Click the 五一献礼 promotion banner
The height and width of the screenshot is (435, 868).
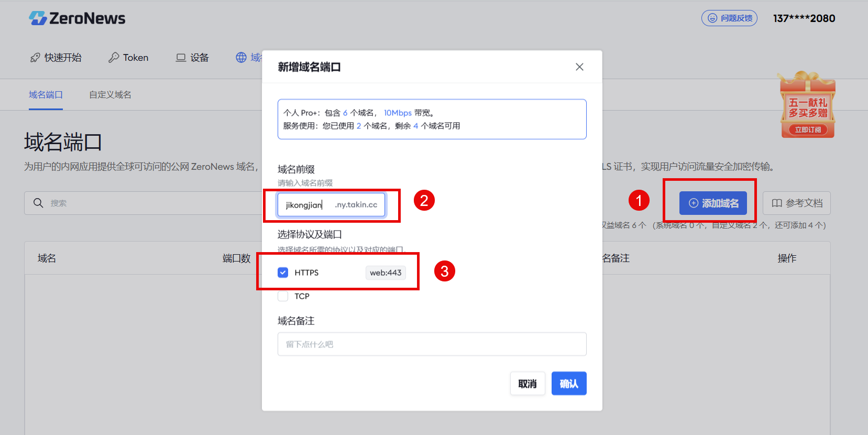[807, 105]
